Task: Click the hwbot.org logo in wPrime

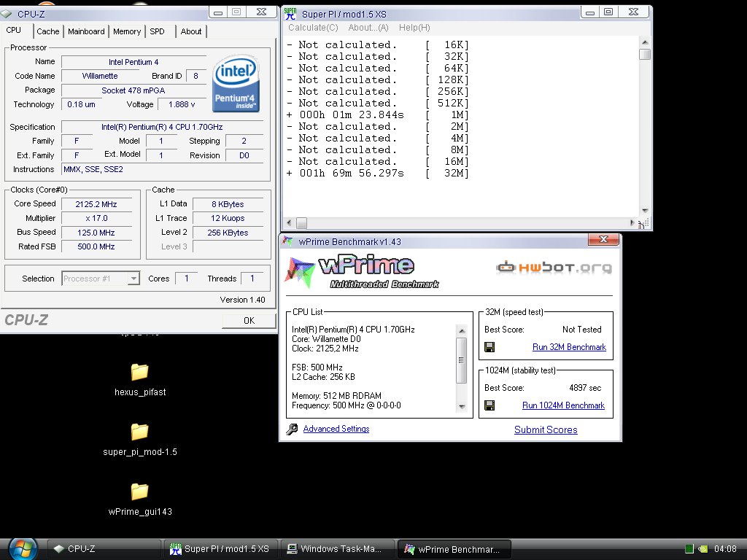Action: tap(554, 268)
